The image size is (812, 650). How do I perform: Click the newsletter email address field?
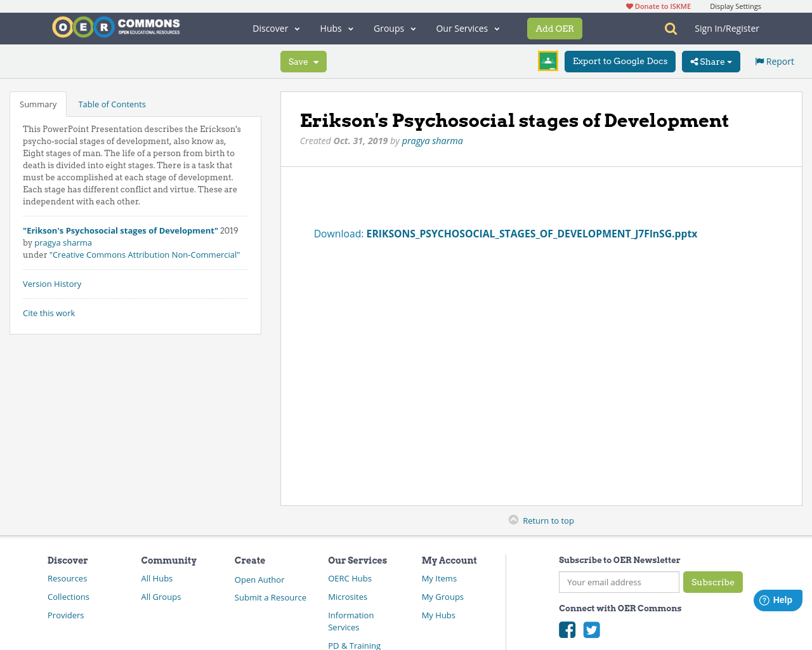pyautogui.click(x=619, y=582)
